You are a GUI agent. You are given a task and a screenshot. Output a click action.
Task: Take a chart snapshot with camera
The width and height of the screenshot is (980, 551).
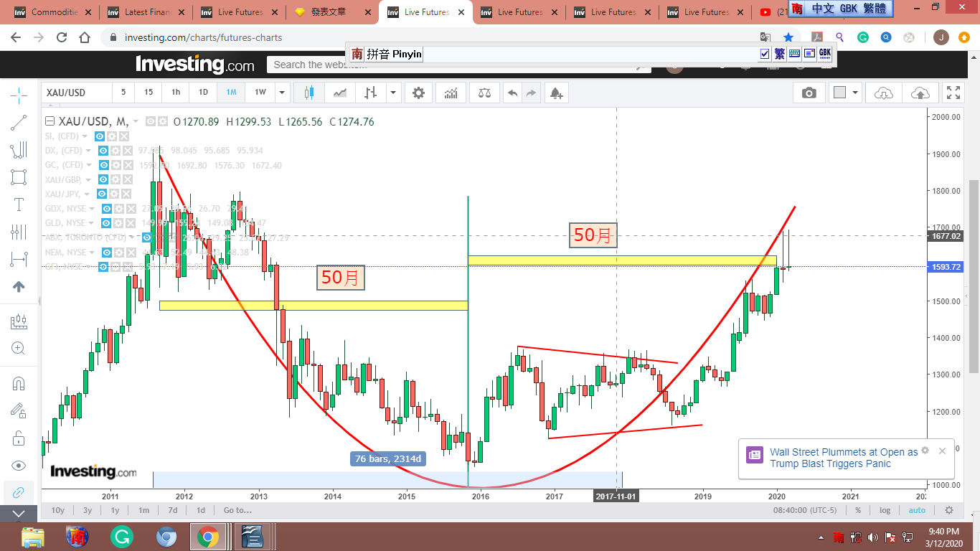tap(809, 93)
